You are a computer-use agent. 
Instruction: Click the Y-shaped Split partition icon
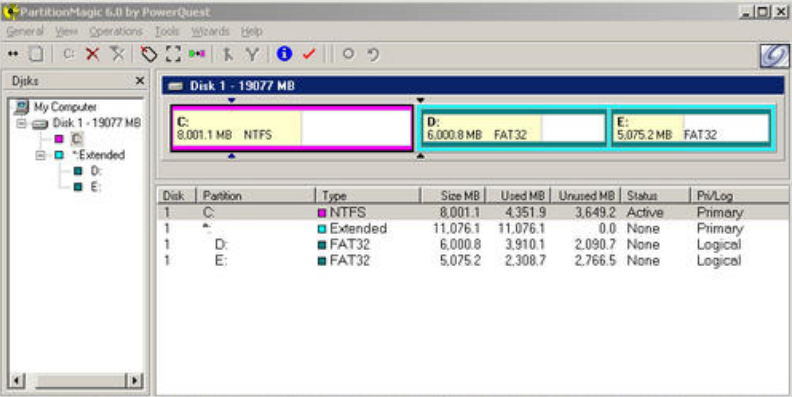coord(252,54)
